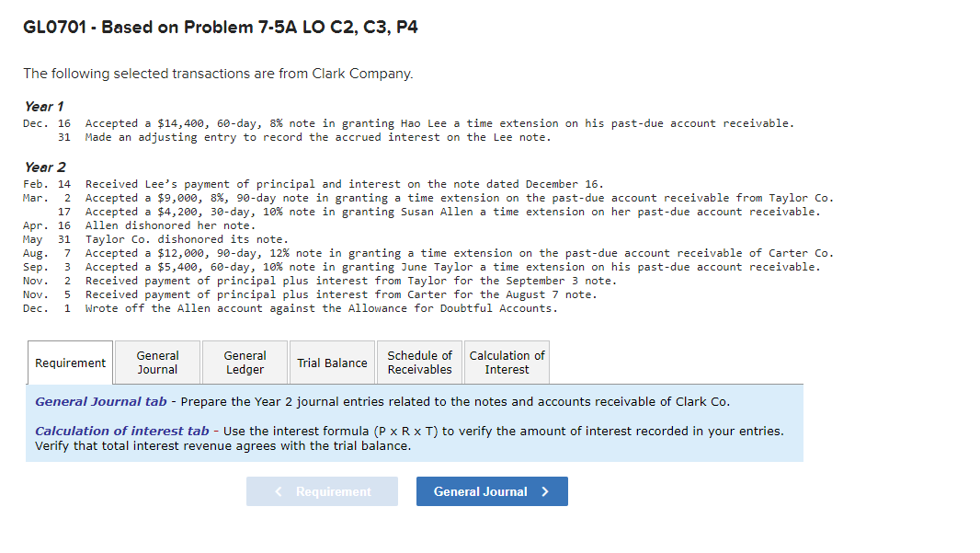980x553 pixels.
Task: Open the Calculation of Interest tab
Action: pos(507,362)
